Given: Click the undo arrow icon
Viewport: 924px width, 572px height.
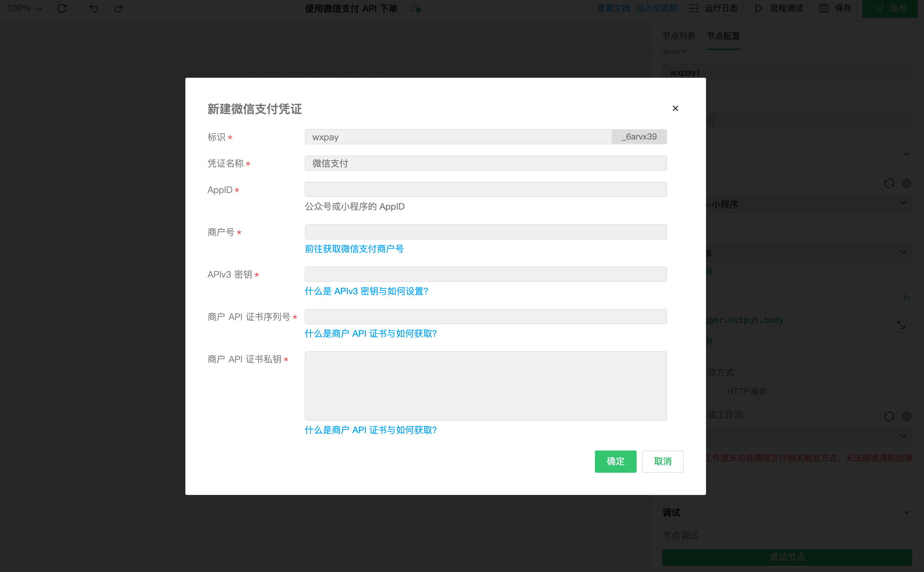Looking at the screenshot, I should (94, 8).
